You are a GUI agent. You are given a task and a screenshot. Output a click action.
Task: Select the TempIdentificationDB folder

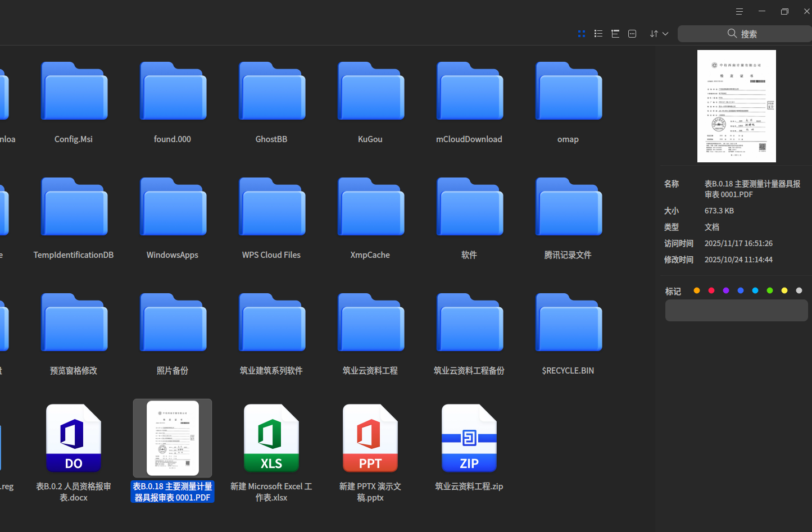[74, 207]
